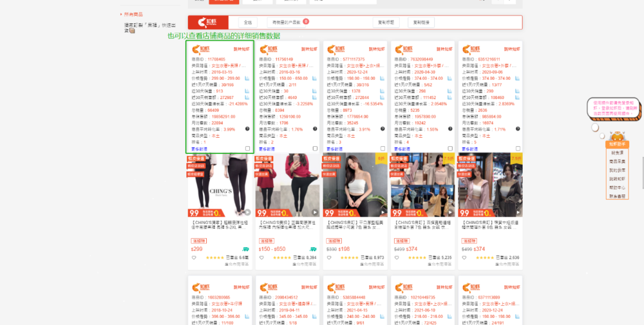
Task: Open 30-day sales chart icon for product 11708405
Action: (x=247, y=91)
